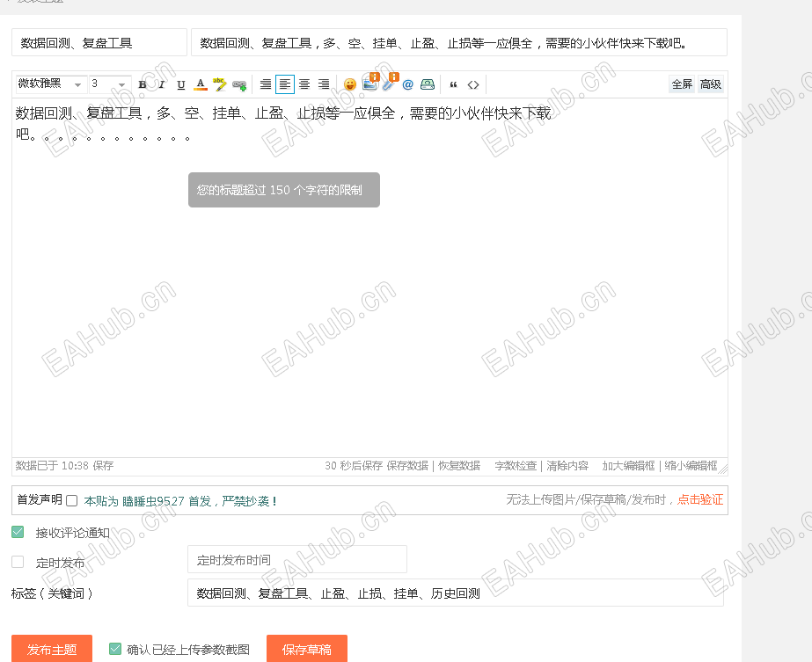Select left text alignment
This screenshot has height=662, width=812.
(285, 84)
